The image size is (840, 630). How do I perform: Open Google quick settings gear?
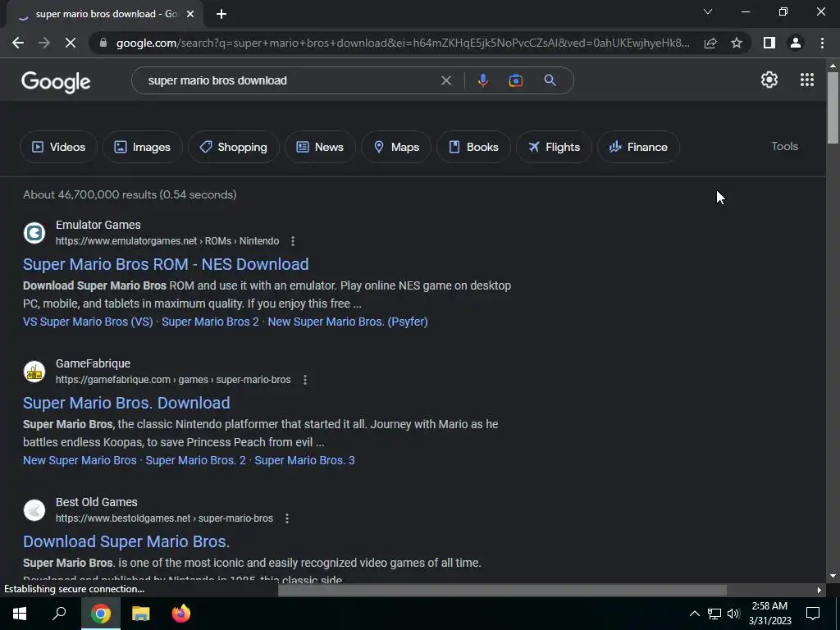769,80
